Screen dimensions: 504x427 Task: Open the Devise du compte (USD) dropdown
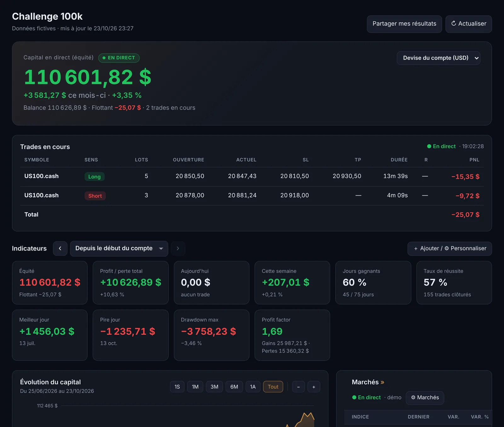pyautogui.click(x=438, y=58)
